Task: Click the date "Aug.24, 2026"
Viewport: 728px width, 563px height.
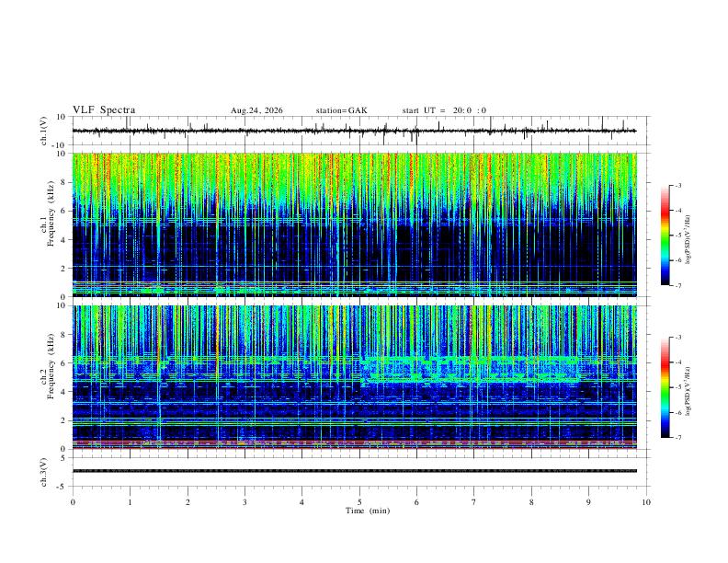Action: click(x=256, y=110)
